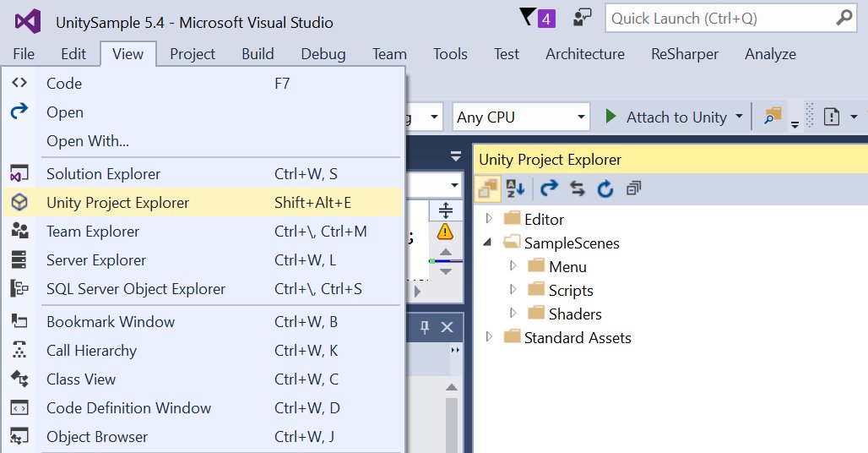
Task: Open the Team menu
Action: (x=389, y=54)
